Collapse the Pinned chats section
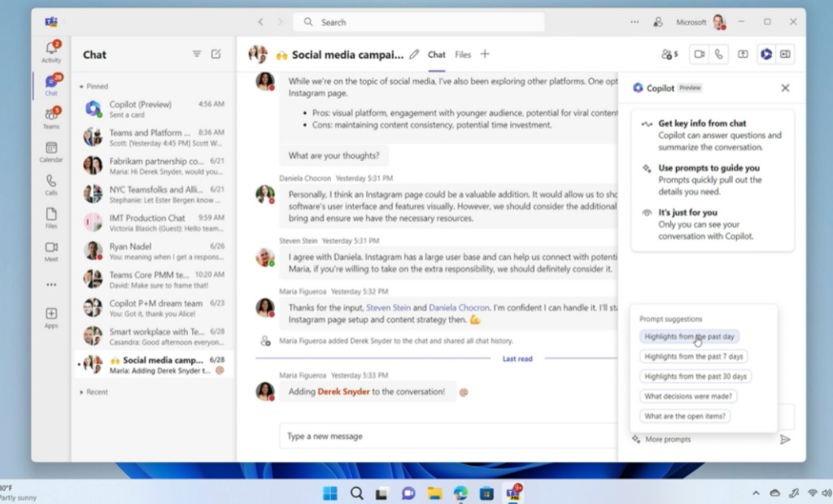 click(94, 86)
